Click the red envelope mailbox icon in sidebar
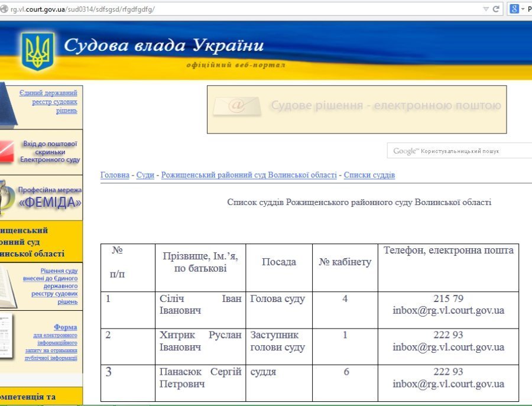532x406 pixels. point(7,152)
